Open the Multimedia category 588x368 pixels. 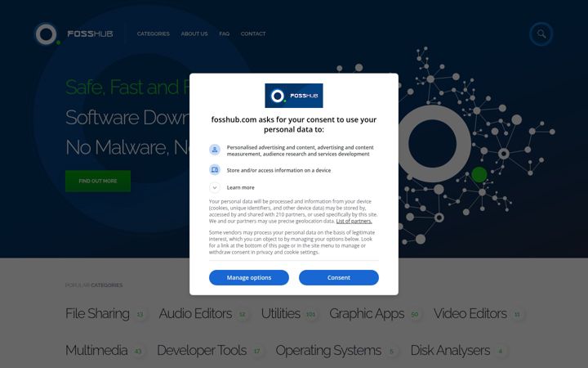[x=96, y=350]
